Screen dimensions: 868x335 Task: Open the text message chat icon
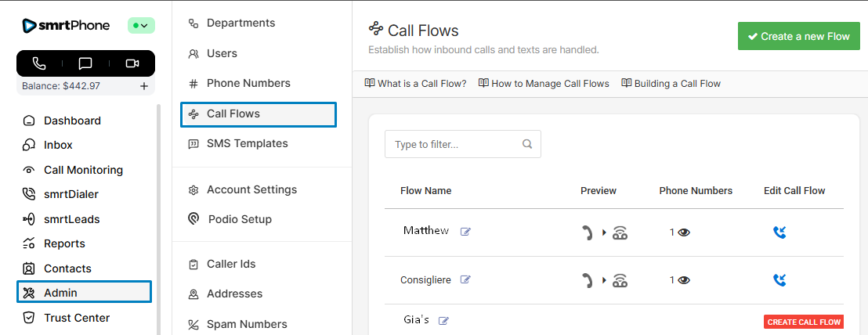point(85,63)
